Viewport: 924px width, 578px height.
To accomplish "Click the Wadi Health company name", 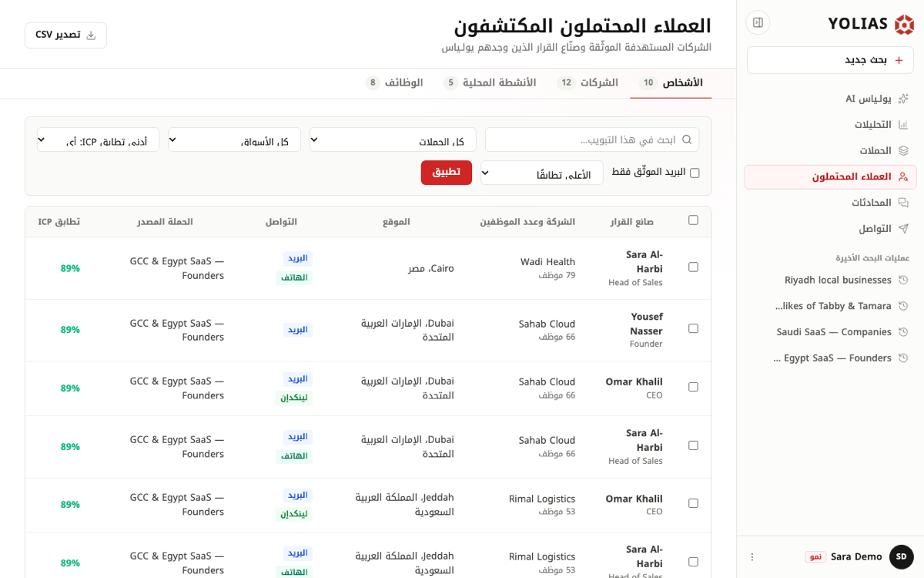I will [x=547, y=262].
